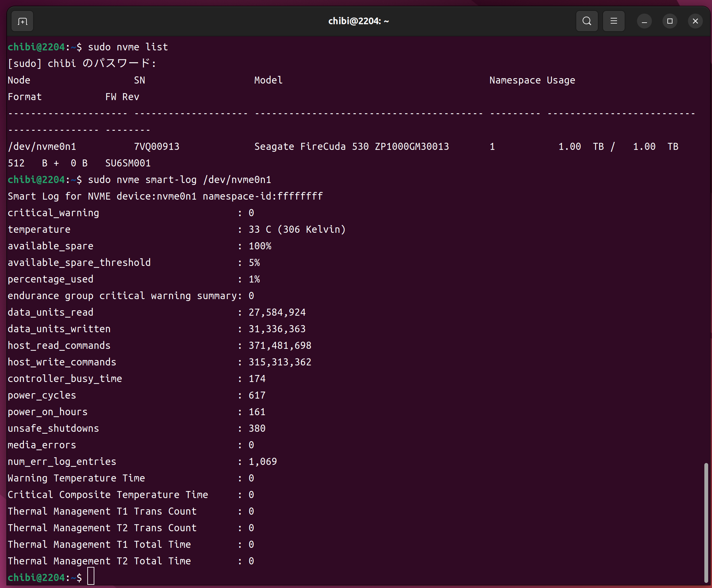Click the data_units_written value
The image size is (712, 588).
tap(277, 329)
